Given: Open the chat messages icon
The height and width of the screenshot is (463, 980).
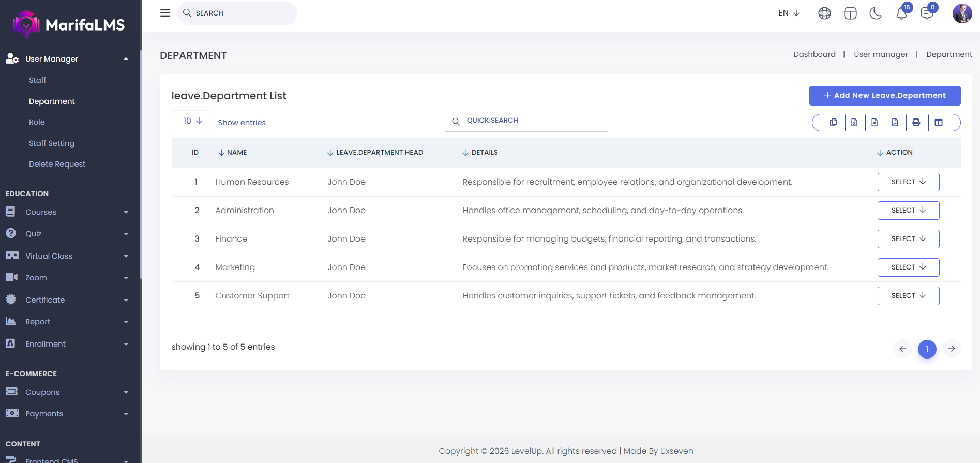Looking at the screenshot, I should coord(927,13).
